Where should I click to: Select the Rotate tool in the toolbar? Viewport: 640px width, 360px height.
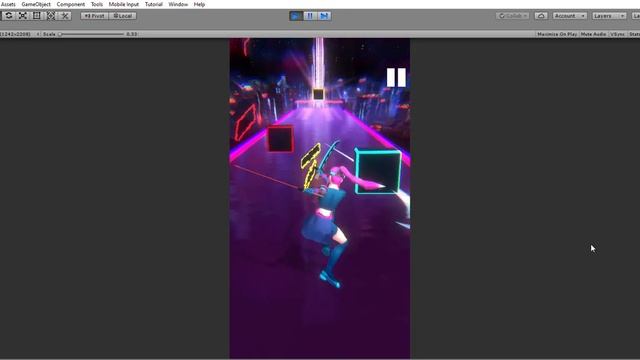[x=9, y=16]
